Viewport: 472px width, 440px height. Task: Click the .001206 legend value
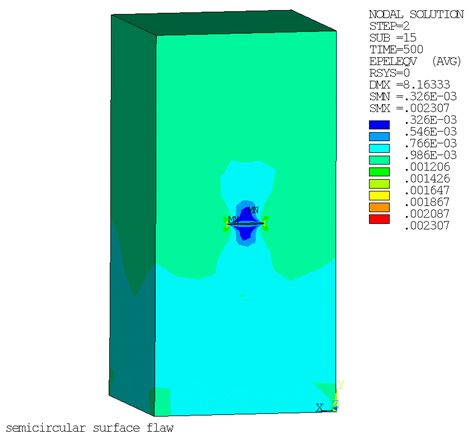coord(427,167)
